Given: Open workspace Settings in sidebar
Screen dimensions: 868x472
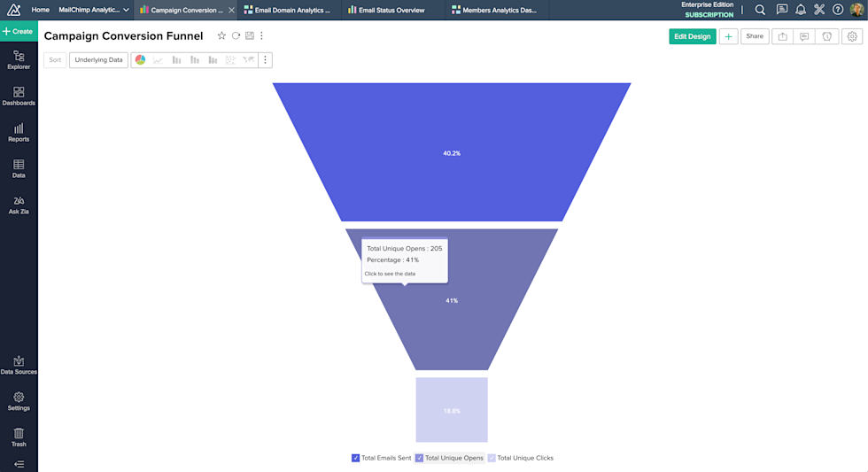Looking at the screenshot, I should pos(19,402).
